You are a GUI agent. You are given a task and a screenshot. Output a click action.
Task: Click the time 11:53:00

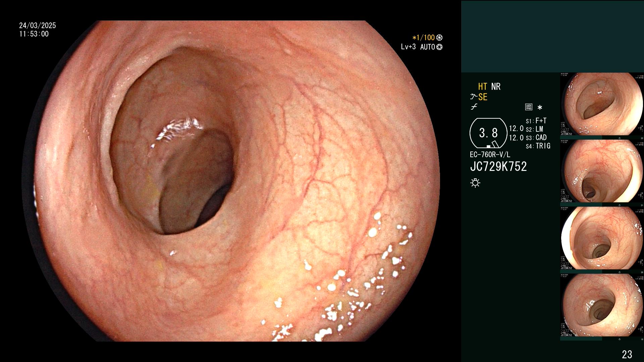(x=34, y=34)
